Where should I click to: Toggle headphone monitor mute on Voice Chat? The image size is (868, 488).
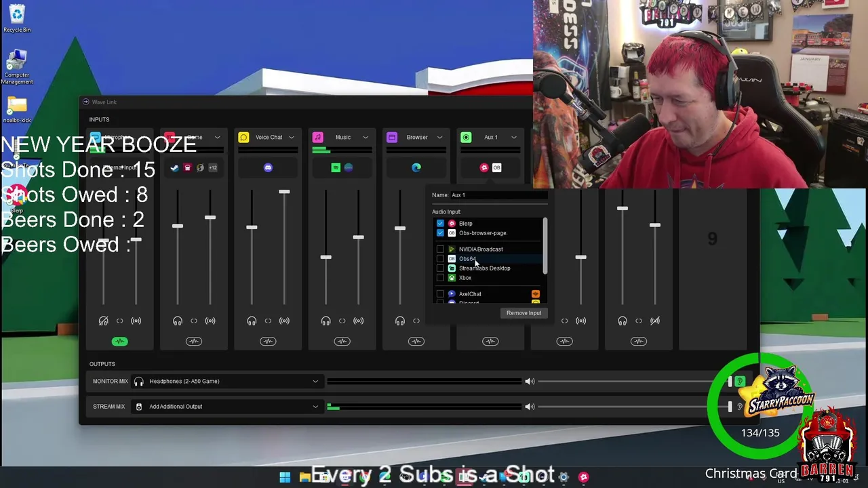[252, 321]
